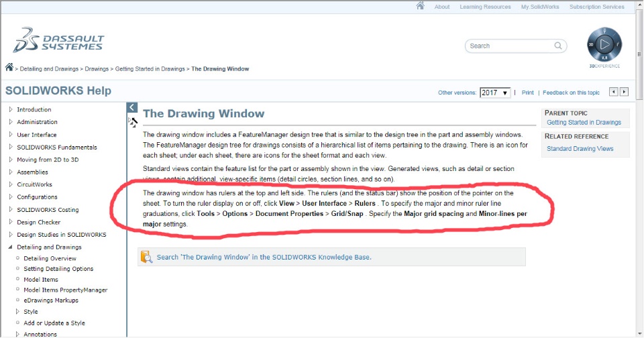Screen dimensions: 644x338
Task: Click the sync contents arrow icon
Action: coord(133,122)
